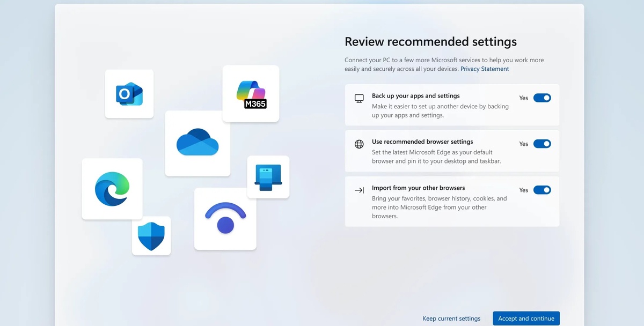Image resolution: width=644 pixels, height=326 pixels.
Task: Click the 'Set the latest Microsoft Edge' description
Action: coord(436,157)
